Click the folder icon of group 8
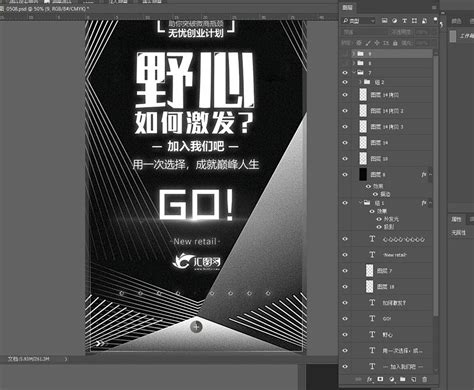Image resolution: width=474 pixels, height=390 pixels. coord(360,63)
